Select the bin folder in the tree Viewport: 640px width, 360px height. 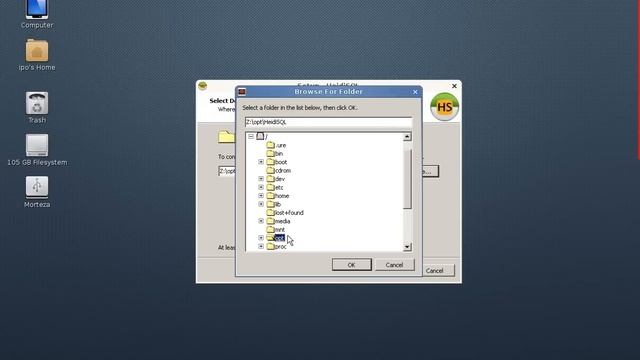tap(279, 153)
